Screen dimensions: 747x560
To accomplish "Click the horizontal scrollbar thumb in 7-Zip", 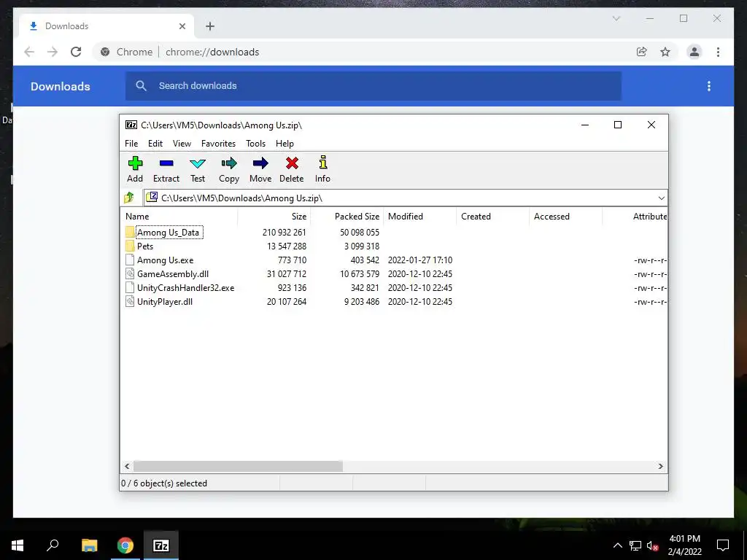I will click(x=238, y=466).
